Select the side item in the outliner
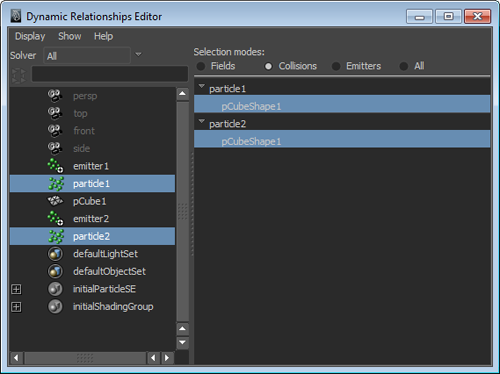500x374 pixels. point(82,148)
